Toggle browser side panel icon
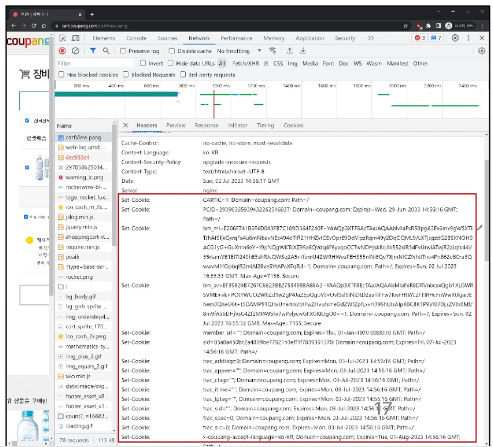The height and width of the screenshot is (447, 493). pyautogui.click(x=438, y=26)
